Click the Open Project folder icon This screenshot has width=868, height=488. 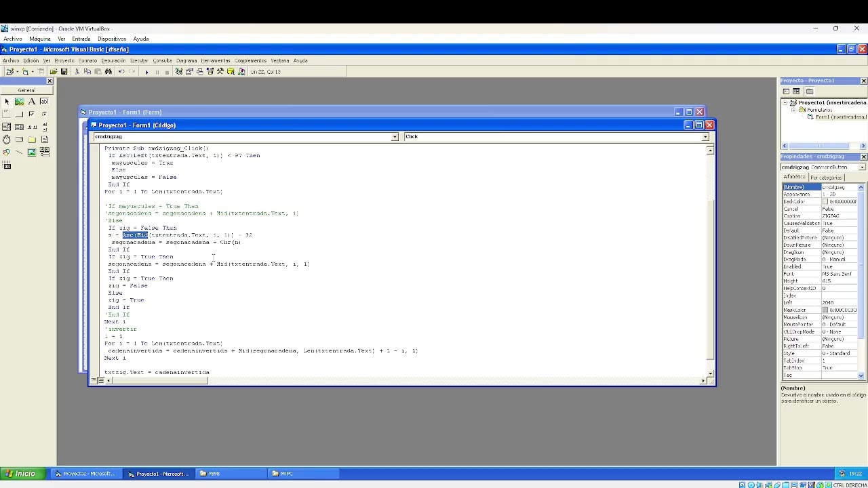pos(54,72)
